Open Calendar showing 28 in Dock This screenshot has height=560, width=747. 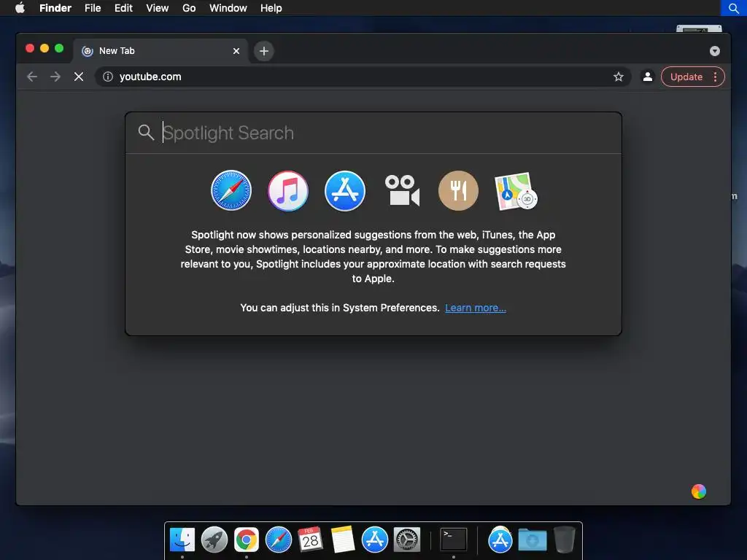pos(310,539)
